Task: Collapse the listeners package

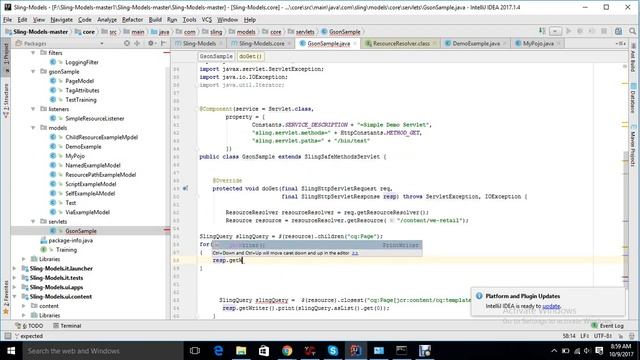Action: (x=33, y=109)
